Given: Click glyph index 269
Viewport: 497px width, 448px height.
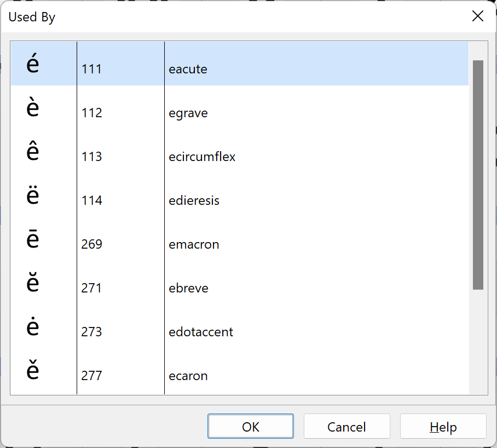Looking at the screenshot, I should click(91, 245).
